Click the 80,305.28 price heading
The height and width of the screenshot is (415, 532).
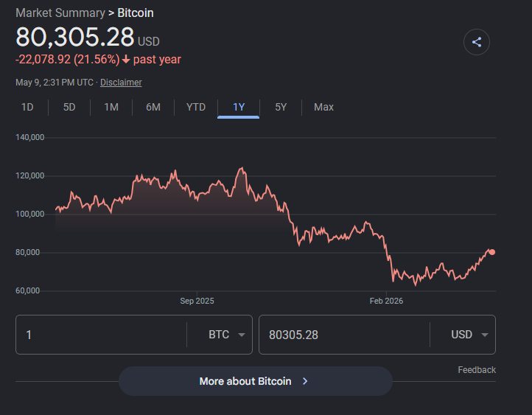pos(75,37)
